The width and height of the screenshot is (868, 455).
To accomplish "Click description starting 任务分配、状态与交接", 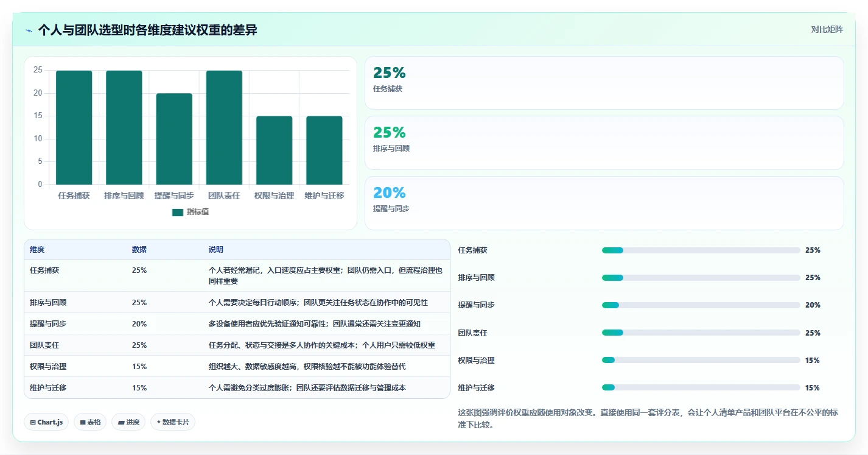I will (322, 345).
